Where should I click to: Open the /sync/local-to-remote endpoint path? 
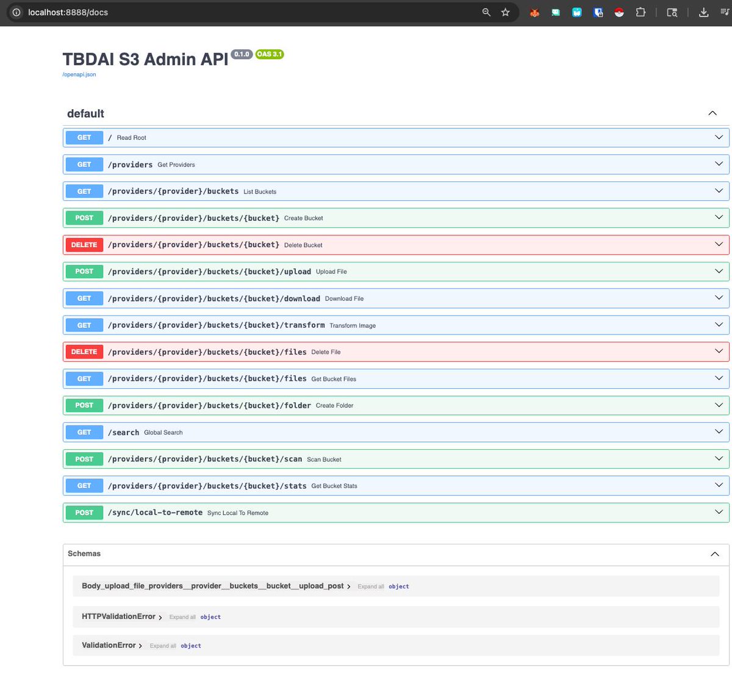click(x=155, y=513)
